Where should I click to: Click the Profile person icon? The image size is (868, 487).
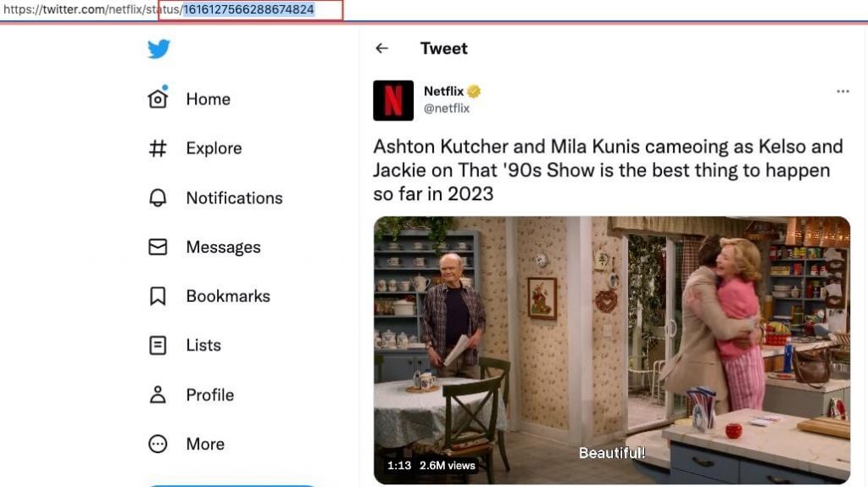click(x=158, y=395)
